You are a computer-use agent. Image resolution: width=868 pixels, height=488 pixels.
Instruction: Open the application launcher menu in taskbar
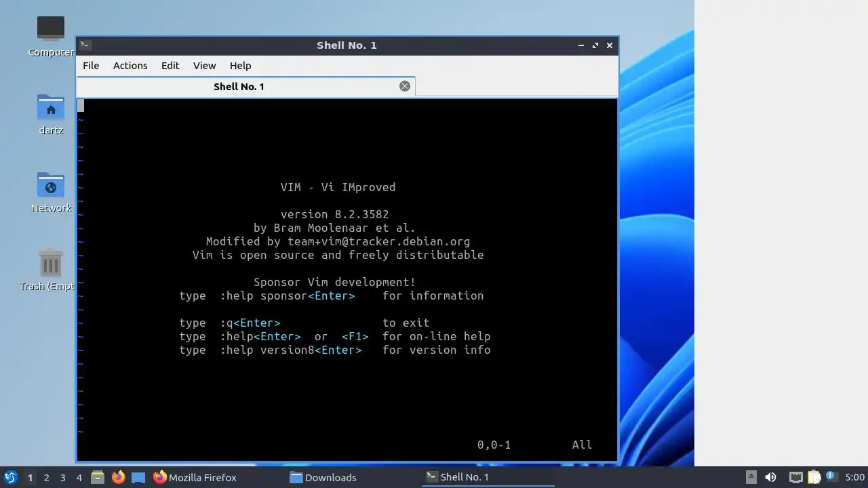pyautogui.click(x=10, y=477)
